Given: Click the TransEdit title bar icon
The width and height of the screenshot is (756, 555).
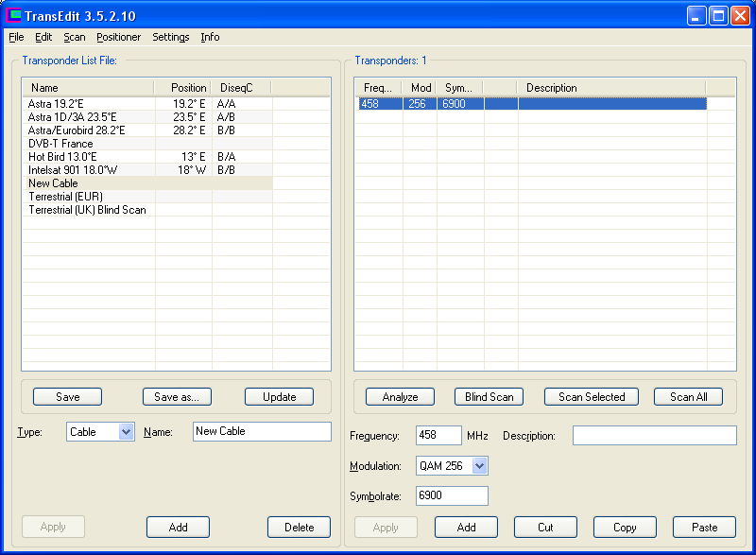Looking at the screenshot, I should pyautogui.click(x=13, y=14).
